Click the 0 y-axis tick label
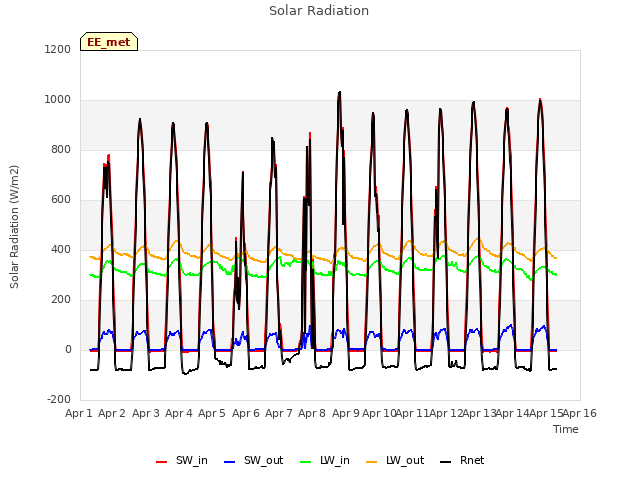640x480 pixels. 68,349
